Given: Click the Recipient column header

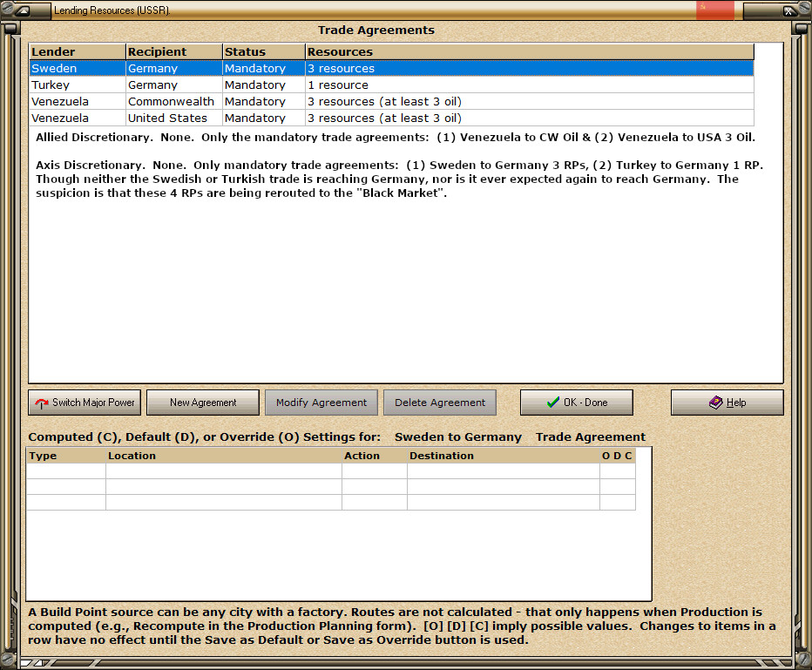Looking at the screenshot, I should click(x=174, y=51).
